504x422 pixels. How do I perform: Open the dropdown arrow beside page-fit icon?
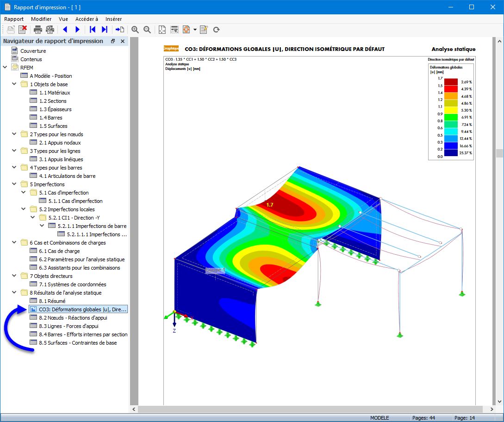[x=195, y=30]
